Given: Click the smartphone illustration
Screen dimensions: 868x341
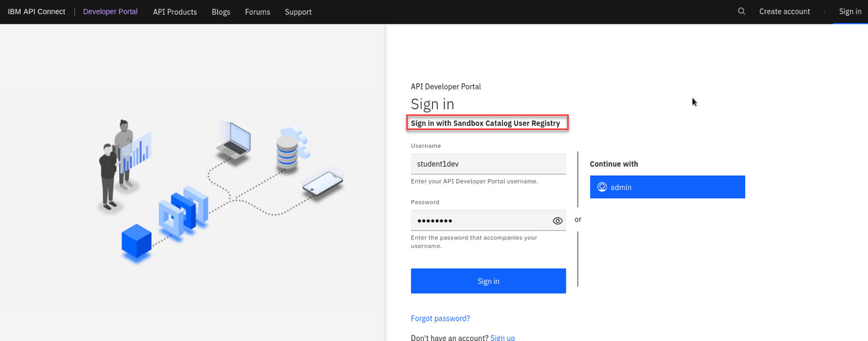Looking at the screenshot, I should coord(323,185).
